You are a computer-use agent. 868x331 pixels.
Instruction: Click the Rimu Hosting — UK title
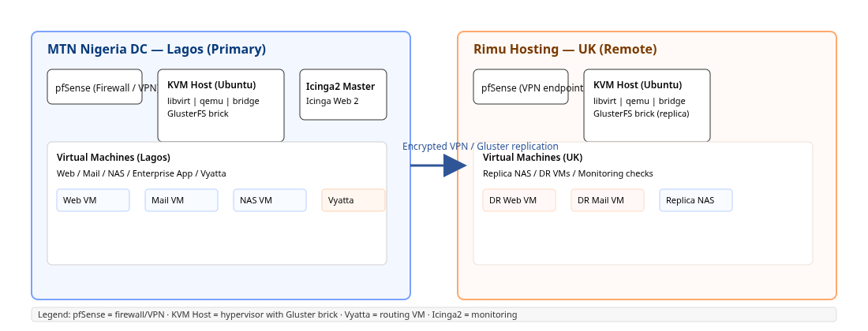coord(565,49)
